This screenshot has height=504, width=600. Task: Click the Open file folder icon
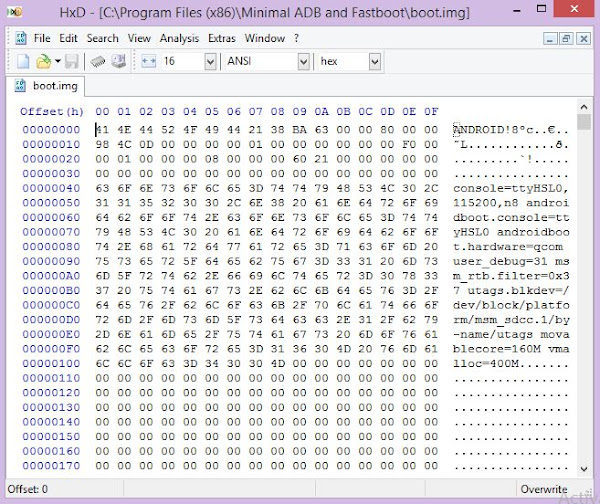click(x=43, y=61)
